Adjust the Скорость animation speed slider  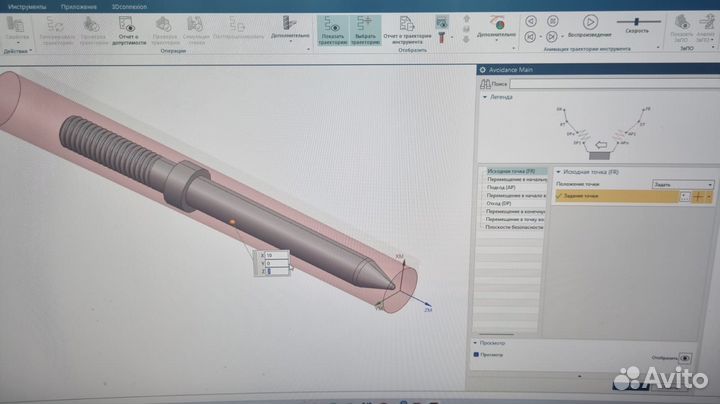(x=636, y=21)
